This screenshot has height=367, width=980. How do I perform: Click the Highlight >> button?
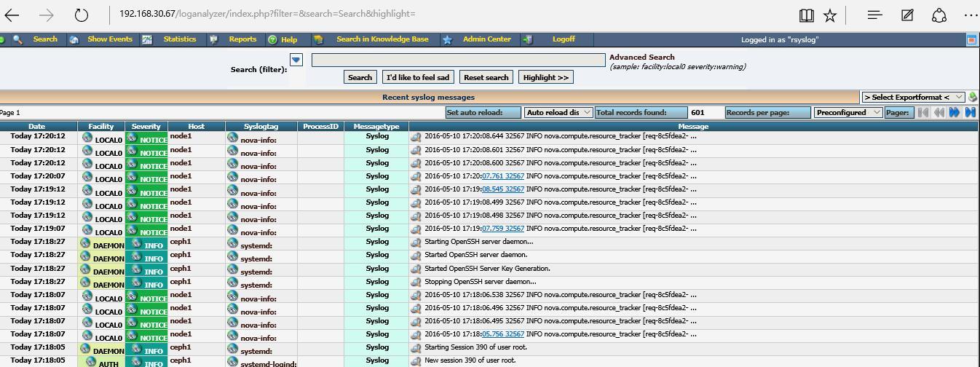(x=546, y=77)
